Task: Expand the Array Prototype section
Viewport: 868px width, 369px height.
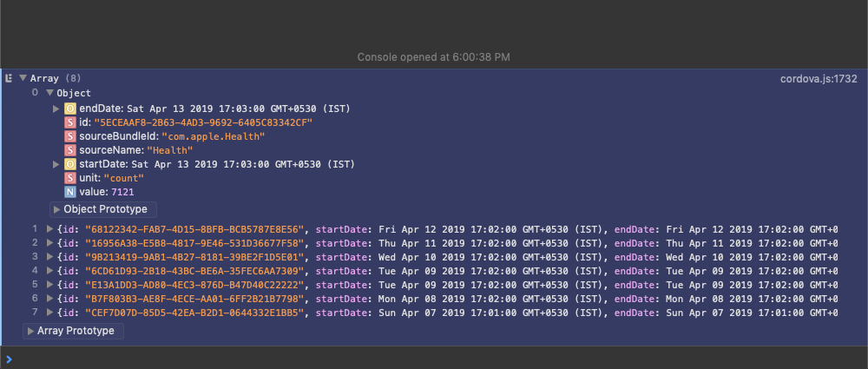Action: tap(73, 331)
